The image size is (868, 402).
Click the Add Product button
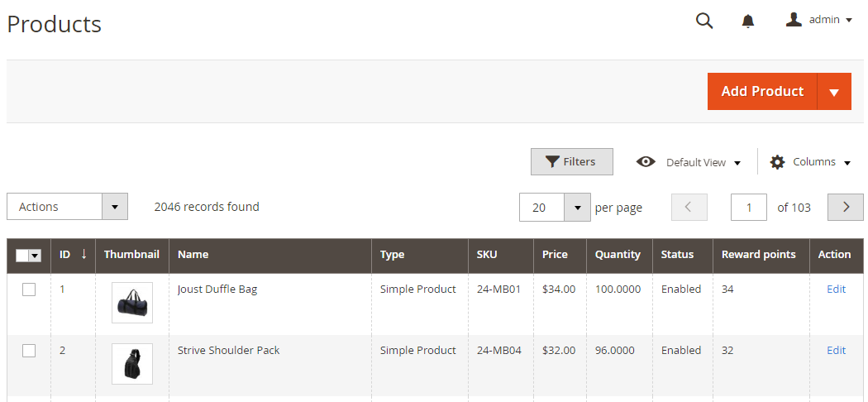tap(761, 92)
